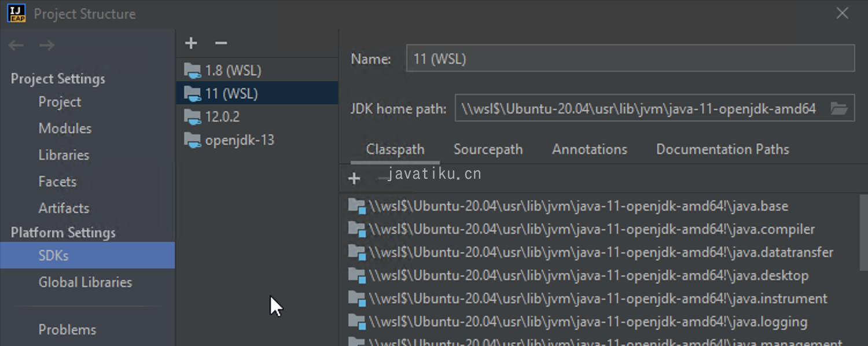The height and width of the screenshot is (346, 868).
Task: Click the java.instrument entry folder icon
Action: pyautogui.click(x=357, y=299)
